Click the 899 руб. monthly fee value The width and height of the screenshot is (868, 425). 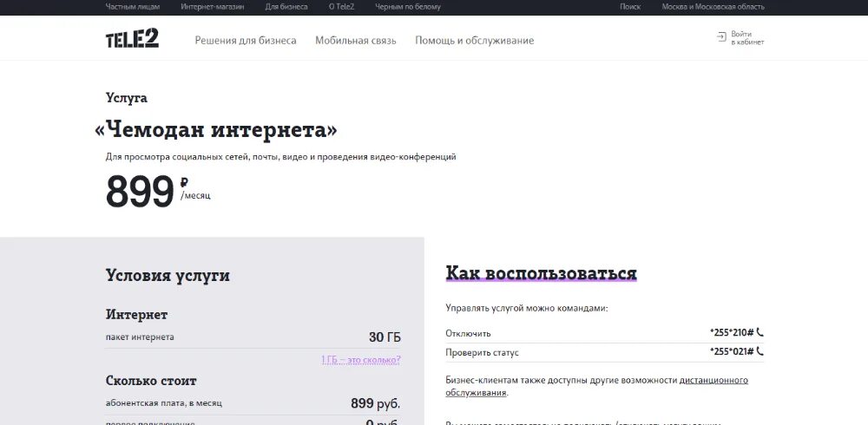(375, 403)
